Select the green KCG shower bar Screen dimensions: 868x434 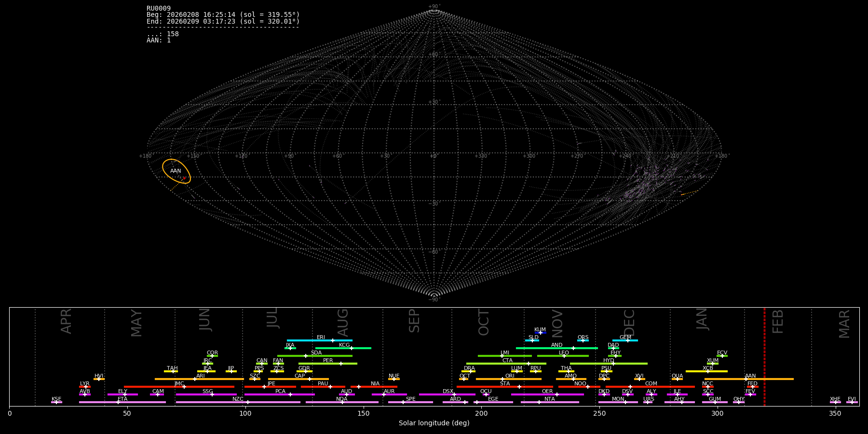point(343,348)
